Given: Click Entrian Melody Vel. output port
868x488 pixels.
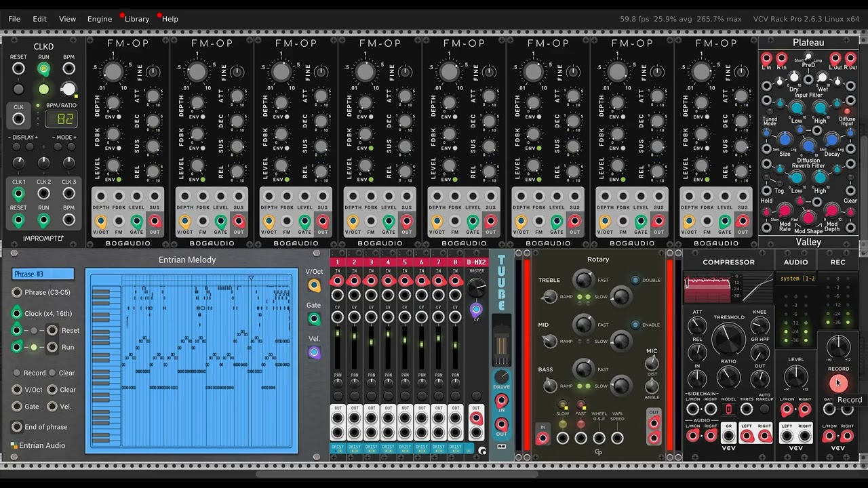Looking at the screenshot, I should pyautogui.click(x=314, y=352).
